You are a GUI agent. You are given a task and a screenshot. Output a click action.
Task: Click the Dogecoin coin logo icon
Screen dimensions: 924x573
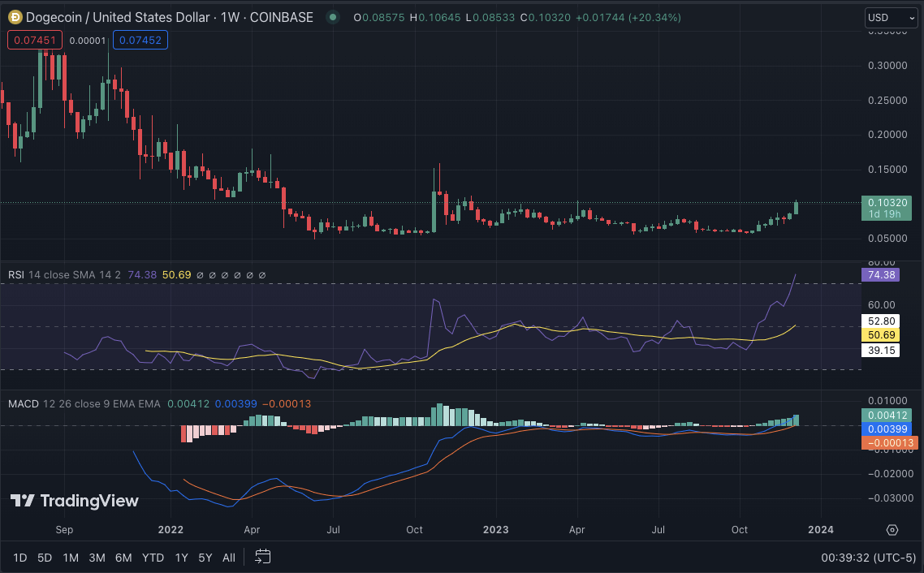(14, 17)
